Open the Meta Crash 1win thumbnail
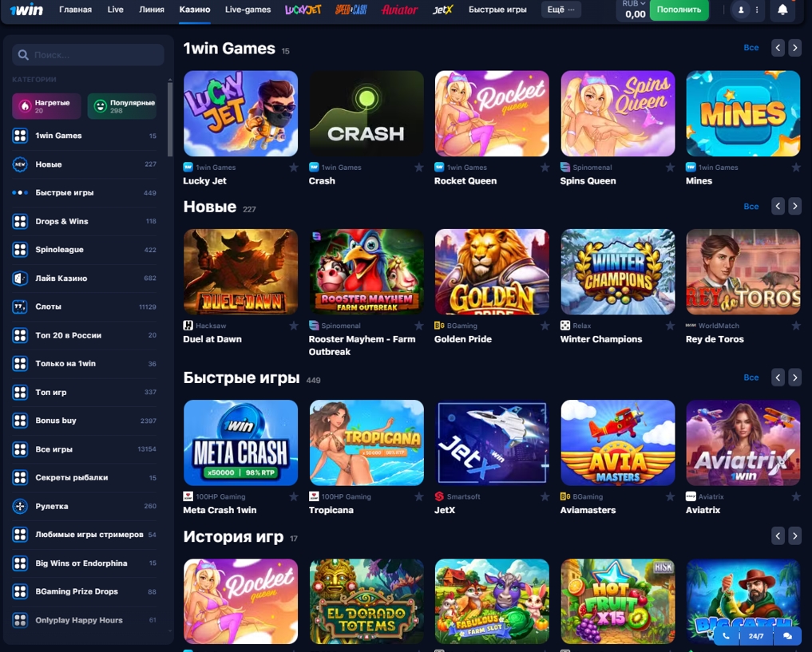 coord(241,442)
